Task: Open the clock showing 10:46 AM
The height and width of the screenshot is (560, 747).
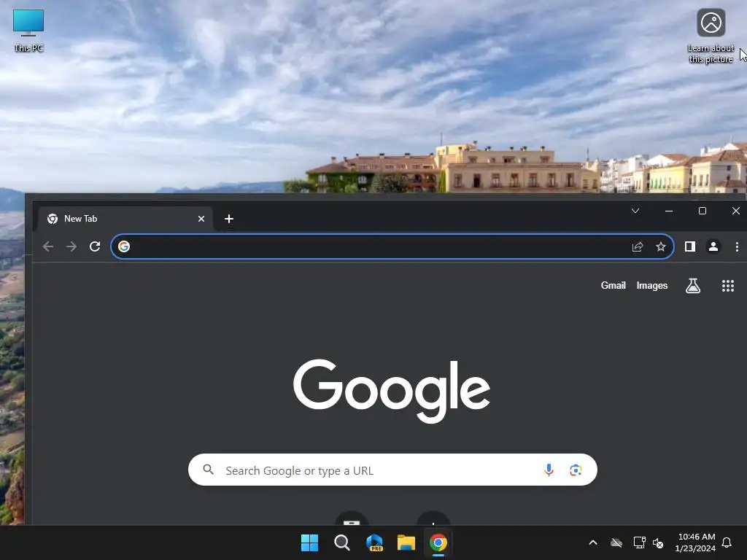Action: 695,542
